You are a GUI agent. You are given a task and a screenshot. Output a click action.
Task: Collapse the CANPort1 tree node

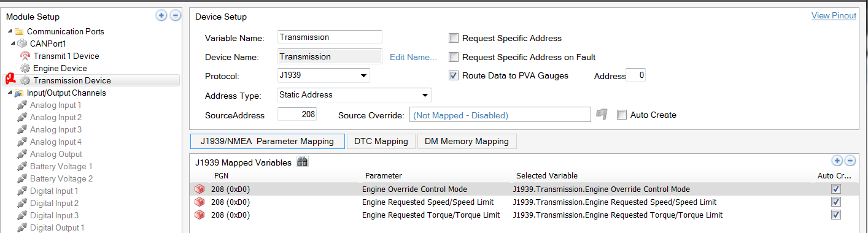[x=14, y=44]
